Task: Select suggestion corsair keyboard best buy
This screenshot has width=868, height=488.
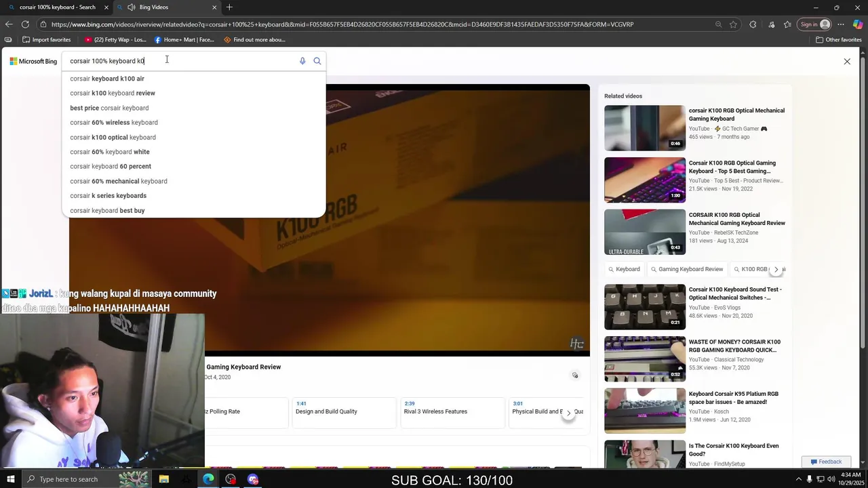Action: 193,211
